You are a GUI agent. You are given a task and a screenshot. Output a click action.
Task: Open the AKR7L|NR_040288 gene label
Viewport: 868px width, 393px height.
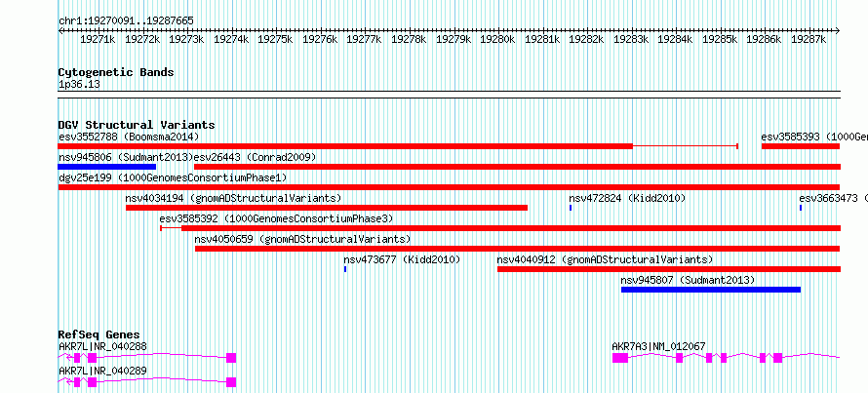(x=103, y=346)
